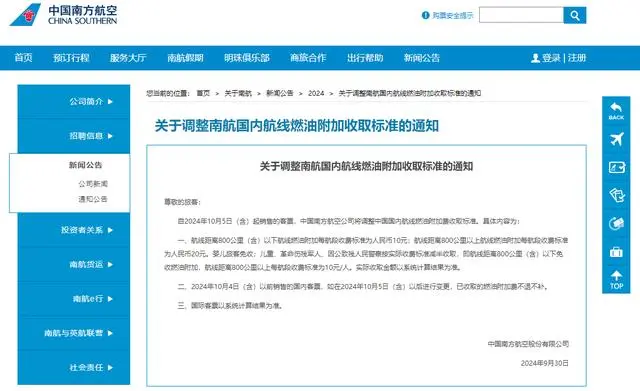The height and width of the screenshot is (391, 640).
Task: Open the 通知公告 sidebar link
Action: (x=93, y=199)
